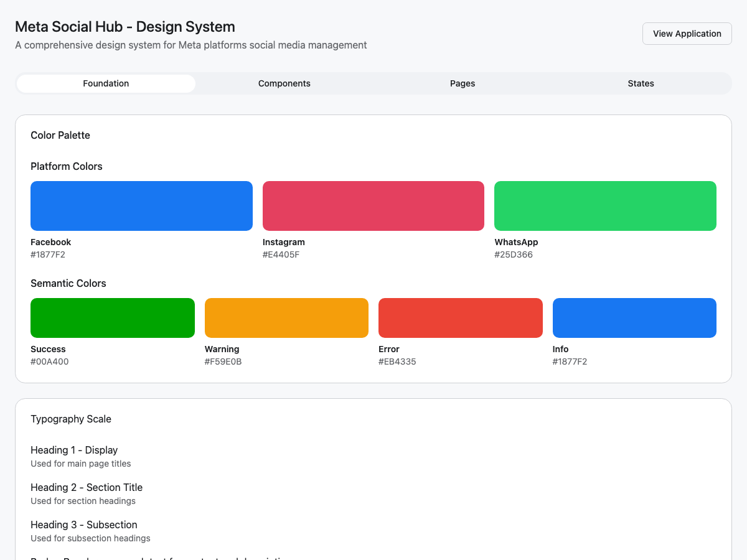Click the #1877F2 hex code under Facebook
Screen dimensions: 747x560
(48, 254)
